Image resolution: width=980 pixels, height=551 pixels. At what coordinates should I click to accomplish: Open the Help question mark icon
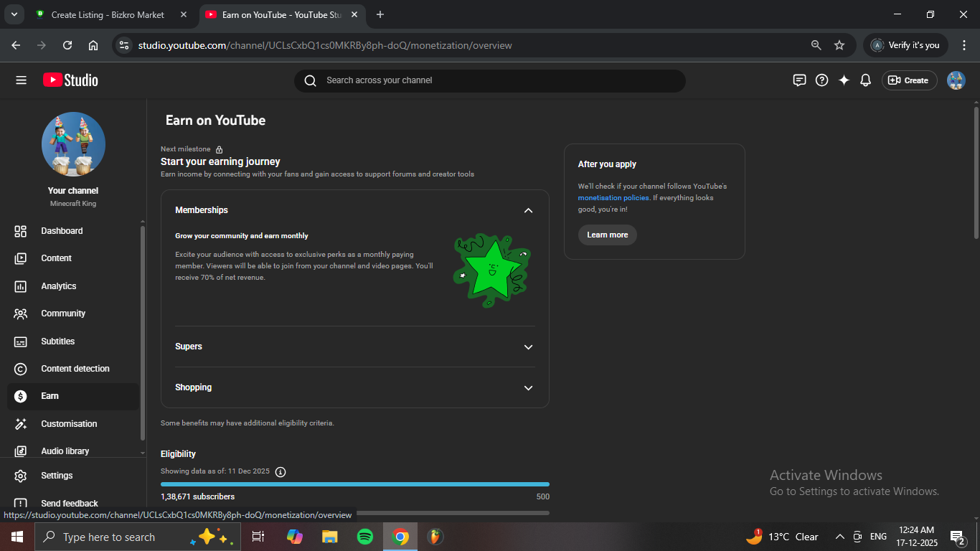(822, 80)
